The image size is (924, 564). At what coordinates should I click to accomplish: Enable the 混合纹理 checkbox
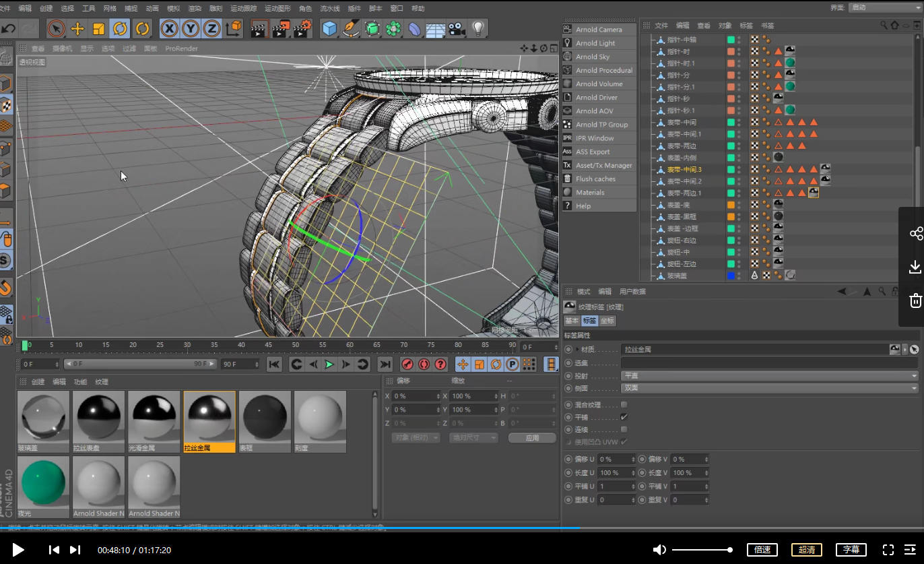pos(624,404)
